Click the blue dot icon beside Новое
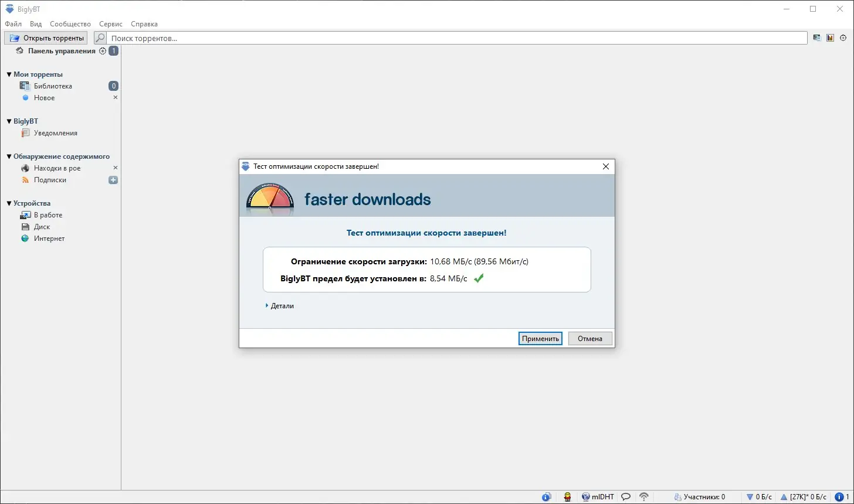Image resolution: width=854 pixels, height=504 pixels. coord(25,98)
